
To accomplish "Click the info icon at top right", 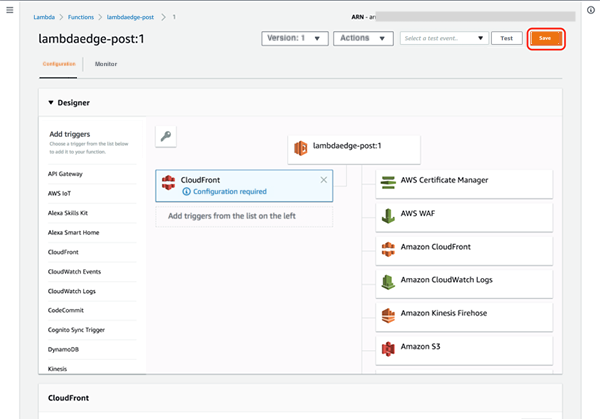I will [591, 10].
